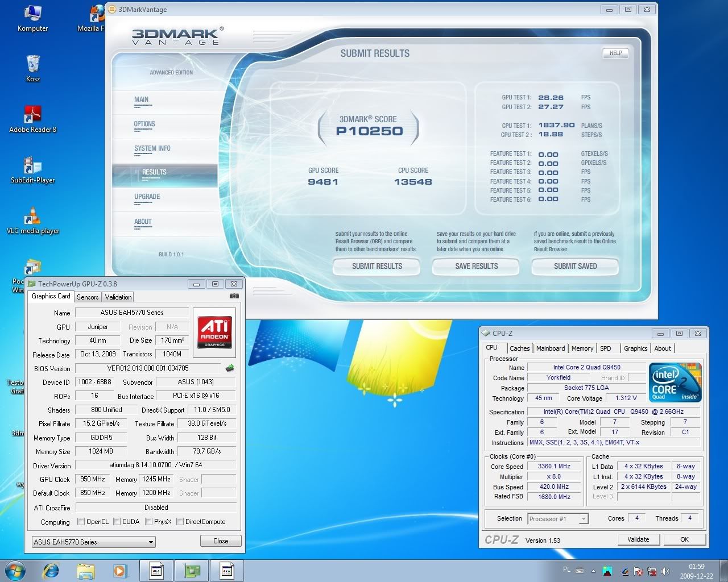Switch to the Sensors tab in GPU-Z
The height and width of the screenshot is (582, 728).
pos(88,297)
